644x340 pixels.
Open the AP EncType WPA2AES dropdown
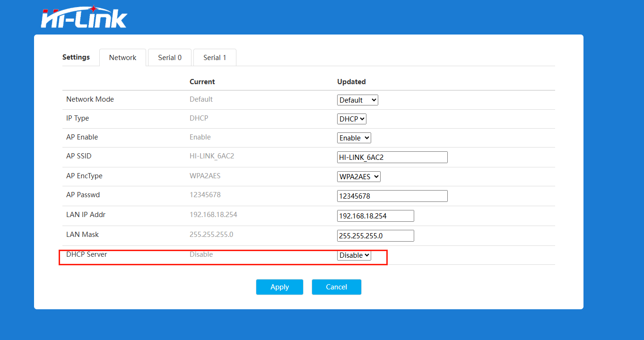359,176
